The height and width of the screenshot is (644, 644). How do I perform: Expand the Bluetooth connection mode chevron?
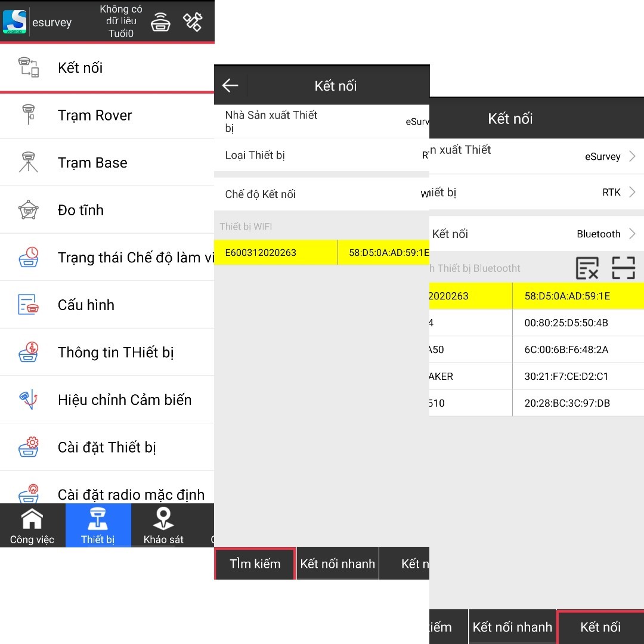coord(632,234)
